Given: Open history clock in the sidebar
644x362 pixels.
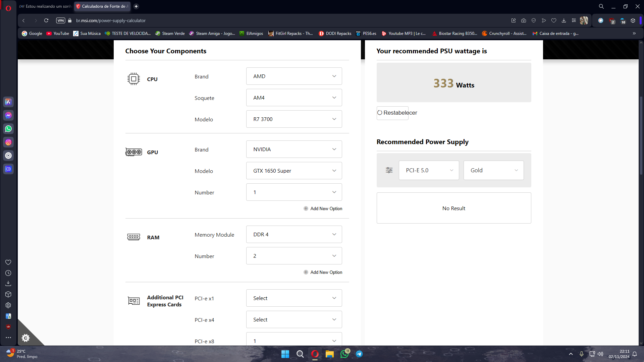Looking at the screenshot, I should tap(8, 273).
